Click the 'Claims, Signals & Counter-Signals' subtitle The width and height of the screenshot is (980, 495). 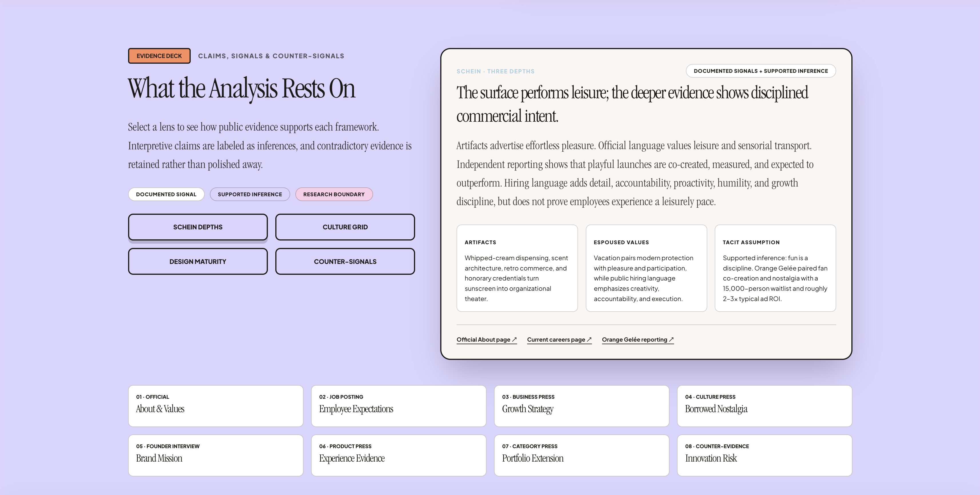(271, 56)
